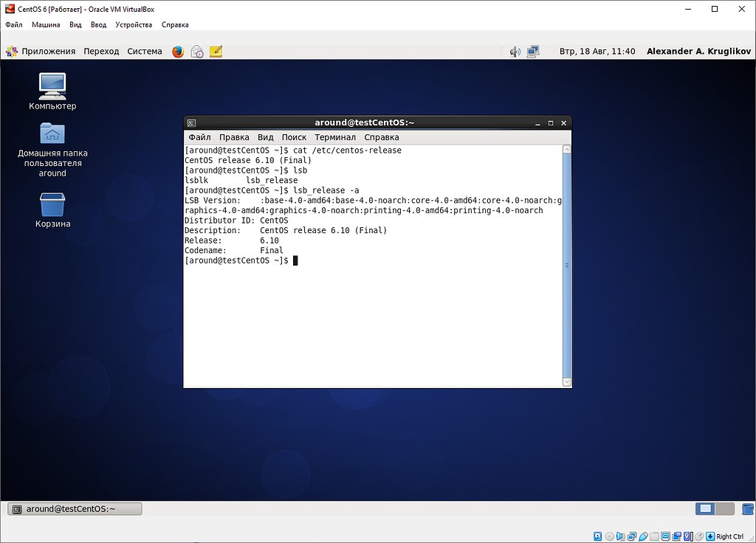
Task: Click the around@testCentOS taskbar window button
Action: pos(75,509)
